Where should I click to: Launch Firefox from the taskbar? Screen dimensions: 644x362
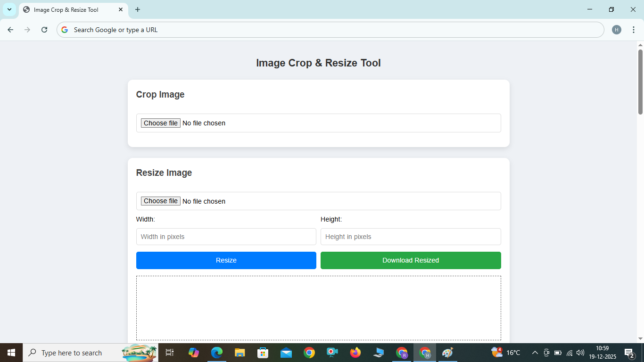[x=355, y=353]
